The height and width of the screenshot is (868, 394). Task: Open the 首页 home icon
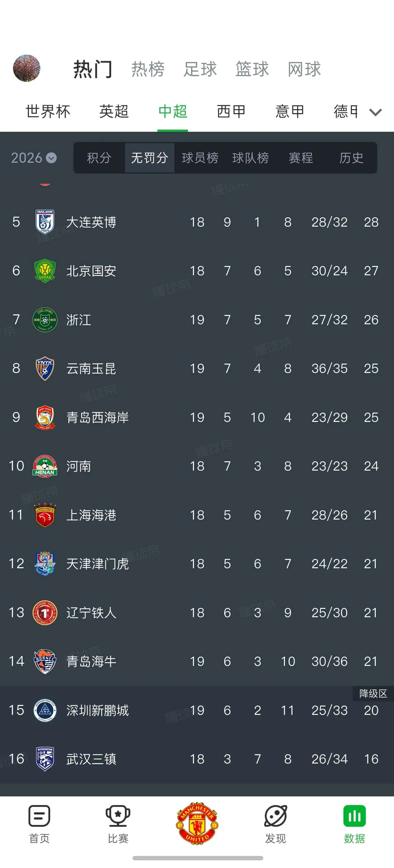pos(39,816)
